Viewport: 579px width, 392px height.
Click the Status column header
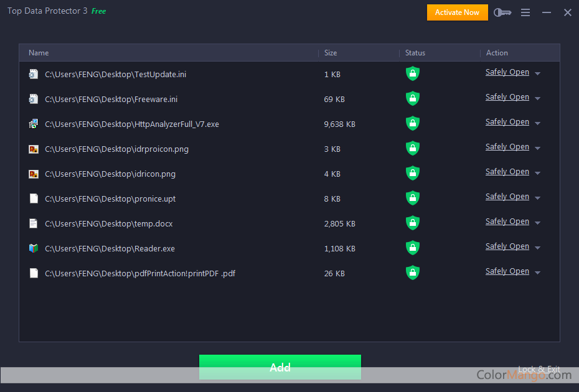coord(415,53)
